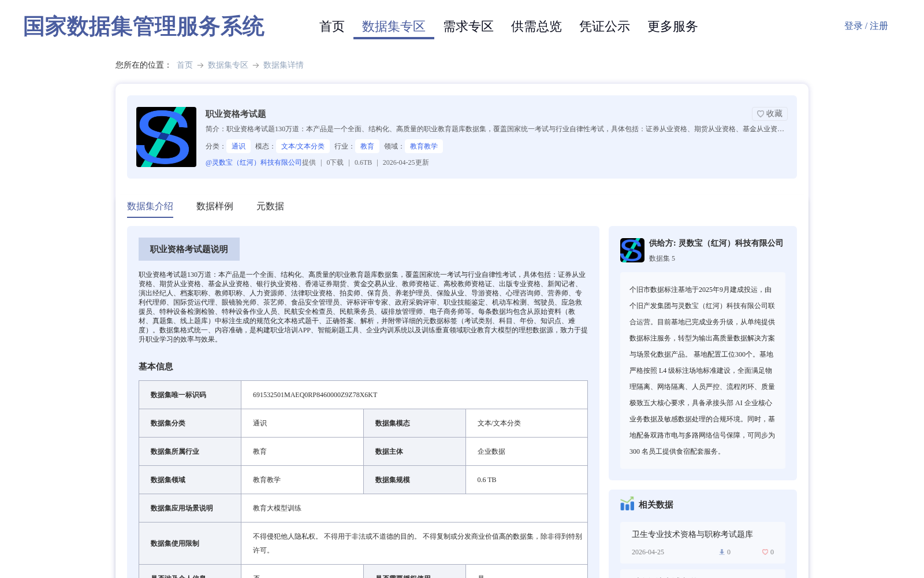Click the 基本信息 heading
This screenshot has width=924, height=578.
[156, 366]
